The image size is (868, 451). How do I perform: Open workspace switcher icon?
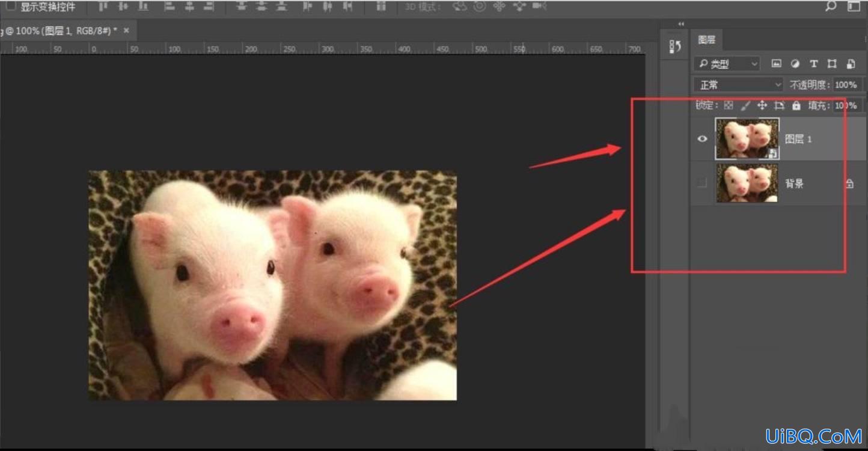pyautogui.click(x=854, y=6)
